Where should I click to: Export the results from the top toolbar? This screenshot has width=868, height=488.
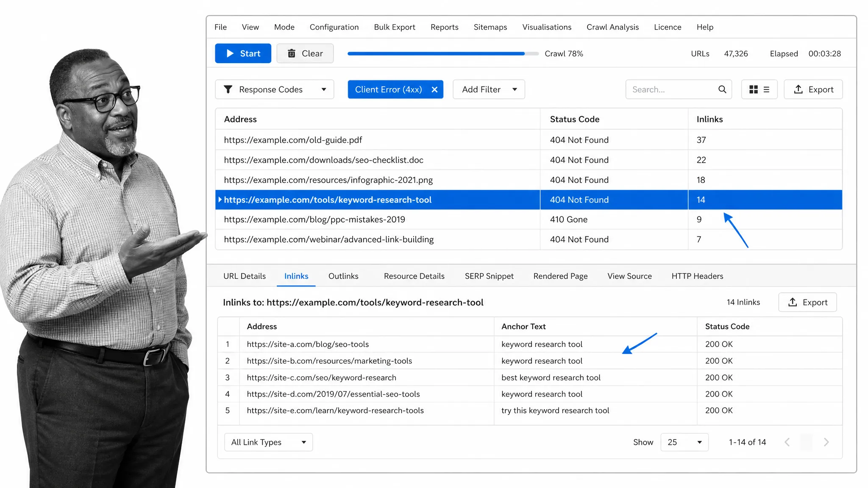[x=813, y=89]
